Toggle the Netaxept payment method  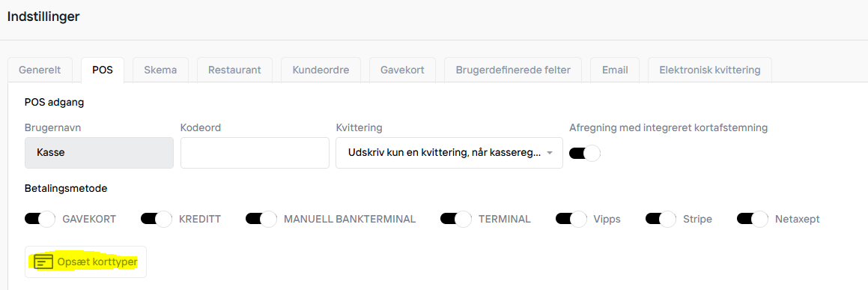point(753,219)
